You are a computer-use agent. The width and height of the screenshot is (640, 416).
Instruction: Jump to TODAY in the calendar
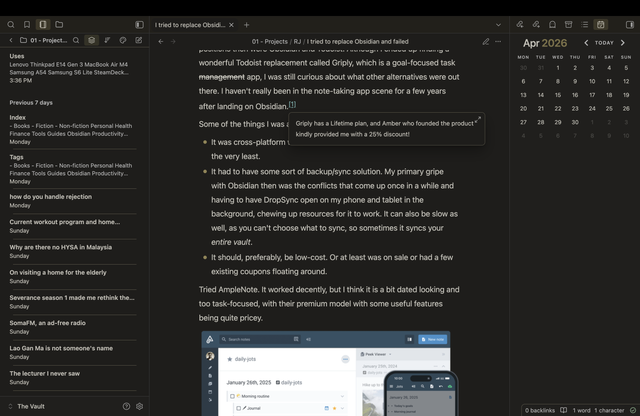coord(604,43)
